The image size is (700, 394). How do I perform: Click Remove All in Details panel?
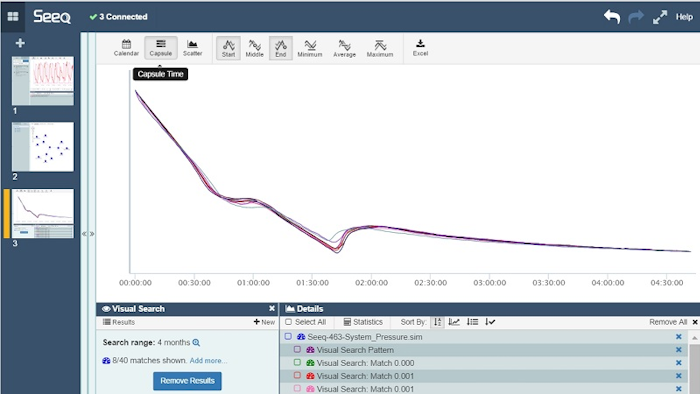[x=668, y=322]
